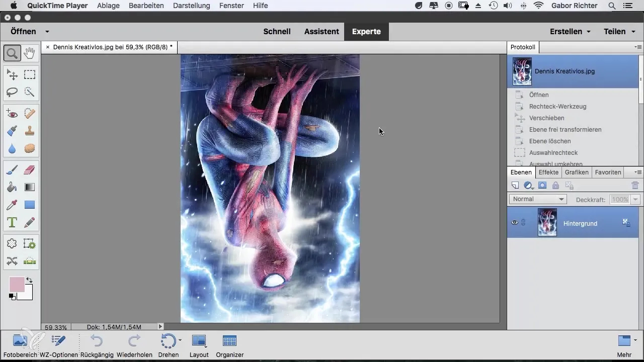Select the Sponge tool
644x362 pixels.
[x=30, y=148]
